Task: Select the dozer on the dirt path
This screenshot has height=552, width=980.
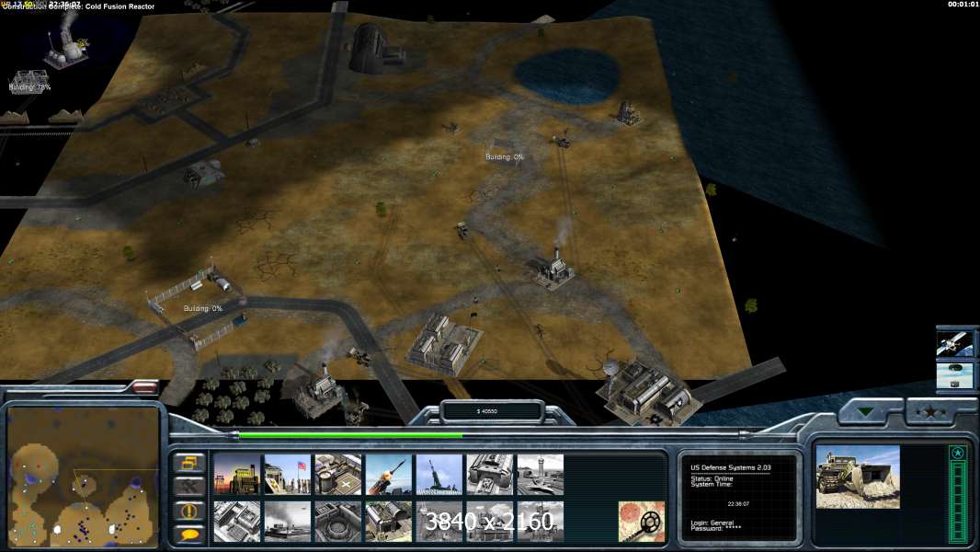Action: click(462, 230)
